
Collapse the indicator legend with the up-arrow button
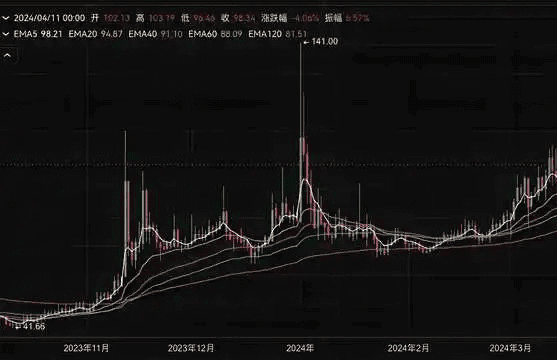tap(7, 55)
